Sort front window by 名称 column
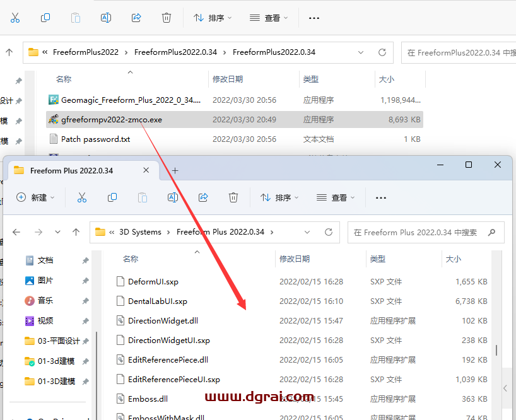516x420 pixels. click(131, 259)
